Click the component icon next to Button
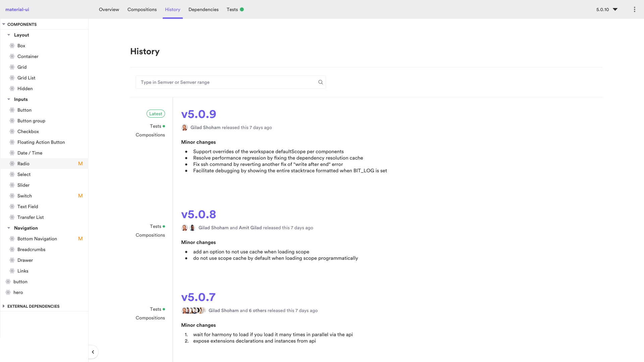 coord(12,110)
